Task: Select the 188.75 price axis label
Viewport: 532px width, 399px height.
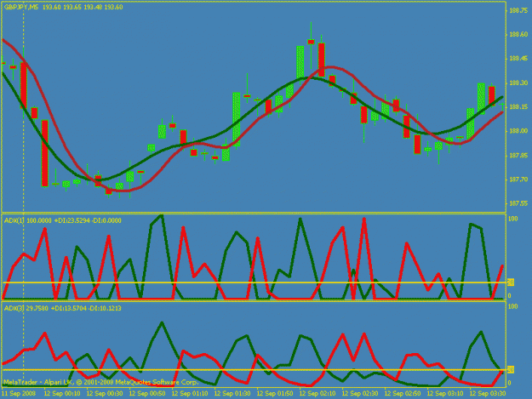Action: coord(518,10)
